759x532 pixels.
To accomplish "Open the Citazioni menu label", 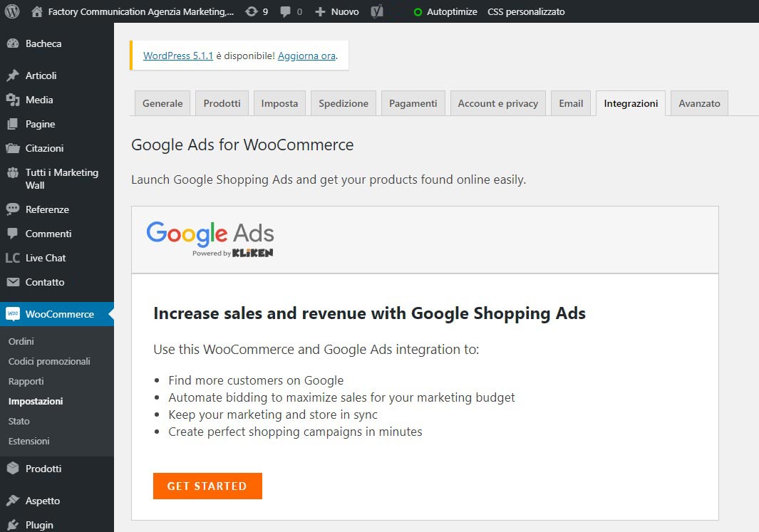I will [x=44, y=148].
